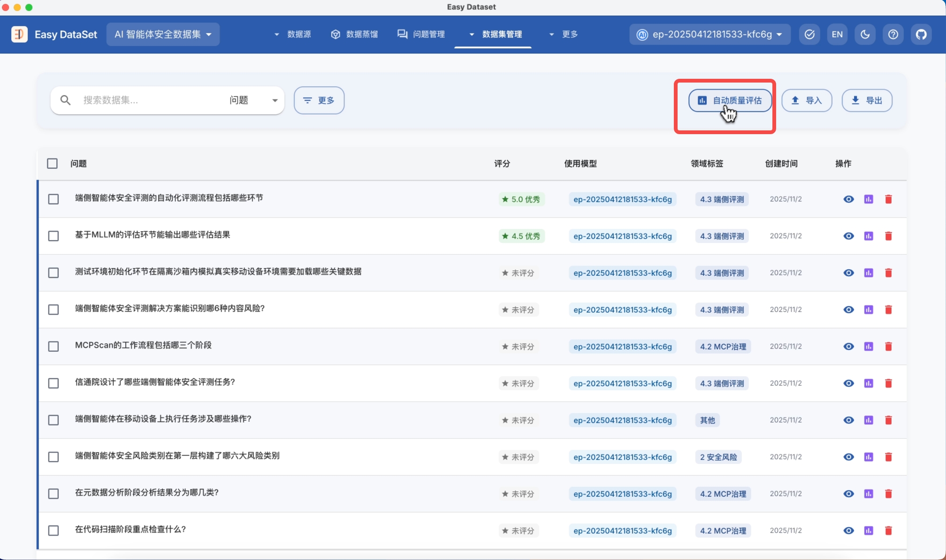
Task: Delete the MCPScan工作流程 question row
Action: click(888, 347)
